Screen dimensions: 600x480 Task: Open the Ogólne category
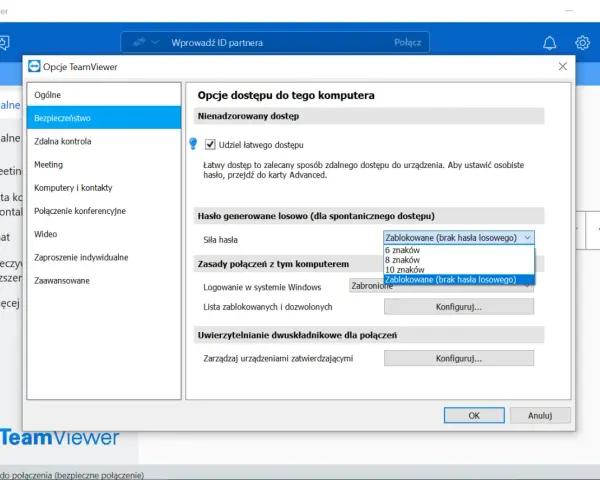[104, 95]
